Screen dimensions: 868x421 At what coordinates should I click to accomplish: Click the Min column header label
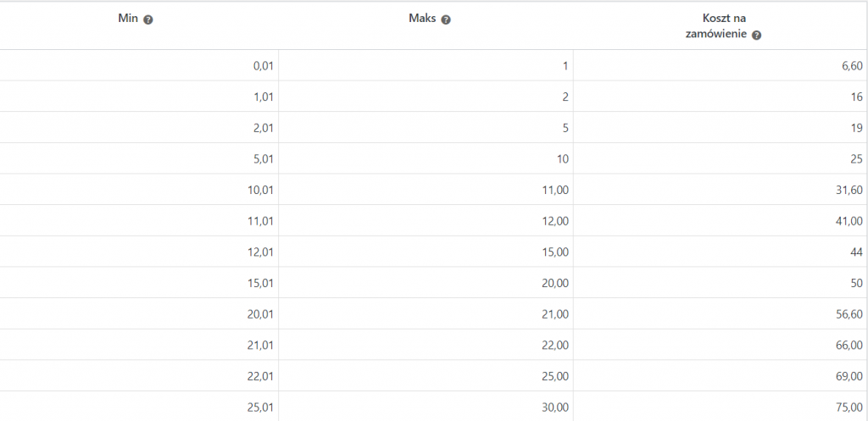(x=129, y=19)
